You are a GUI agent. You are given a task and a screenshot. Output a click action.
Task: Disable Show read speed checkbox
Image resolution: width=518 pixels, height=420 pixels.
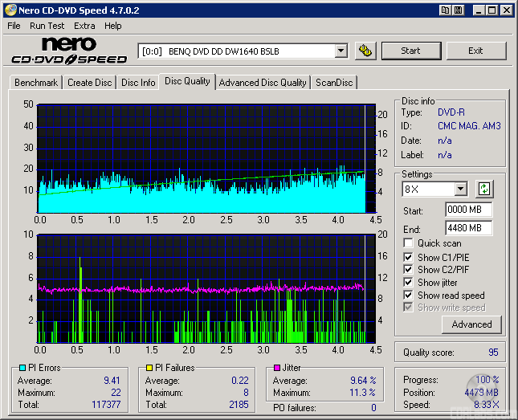click(409, 296)
